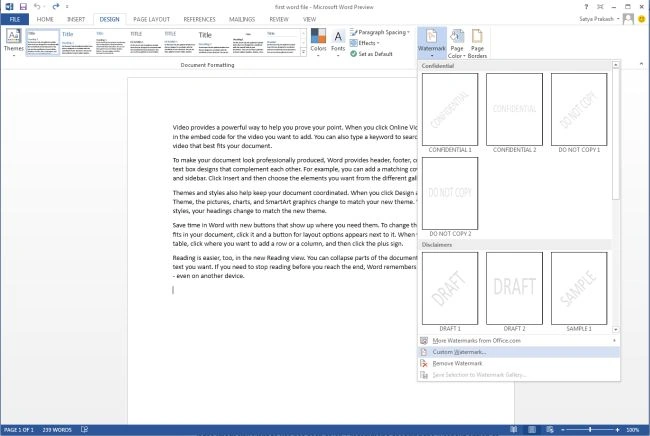Click the zoom slider handle

point(590,430)
